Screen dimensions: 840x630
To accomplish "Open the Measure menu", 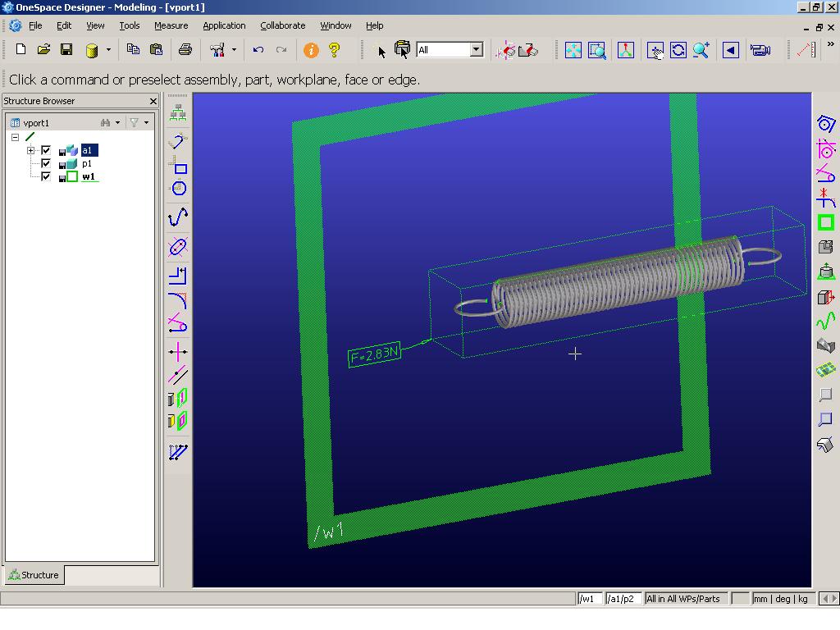I will (x=171, y=25).
